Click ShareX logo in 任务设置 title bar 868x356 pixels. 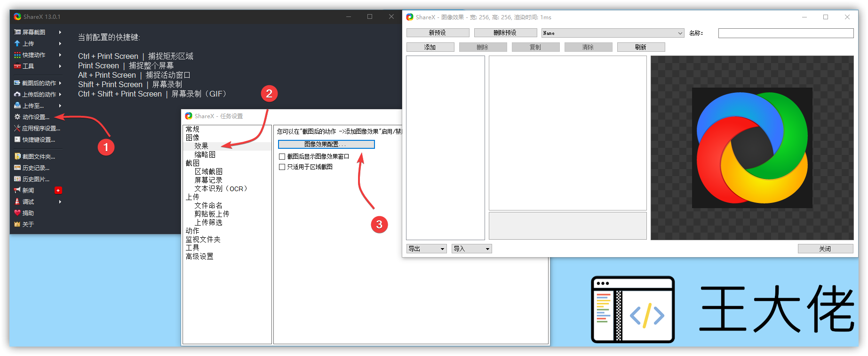coord(189,116)
